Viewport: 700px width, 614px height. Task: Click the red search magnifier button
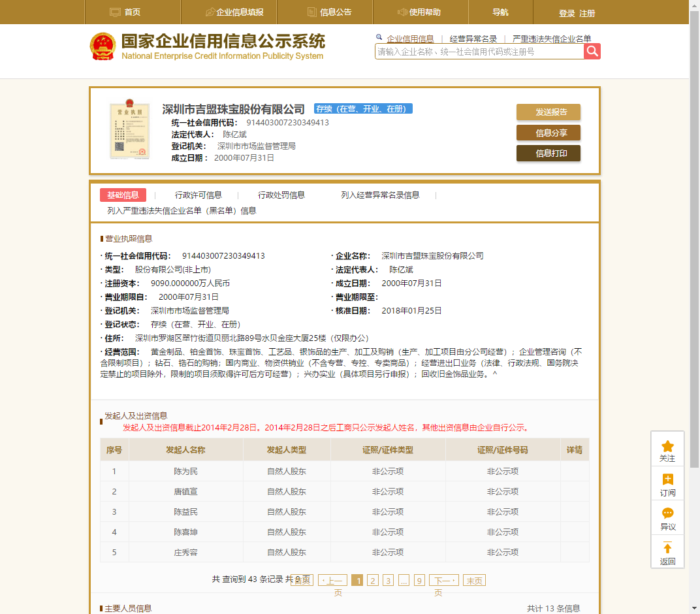[592, 52]
